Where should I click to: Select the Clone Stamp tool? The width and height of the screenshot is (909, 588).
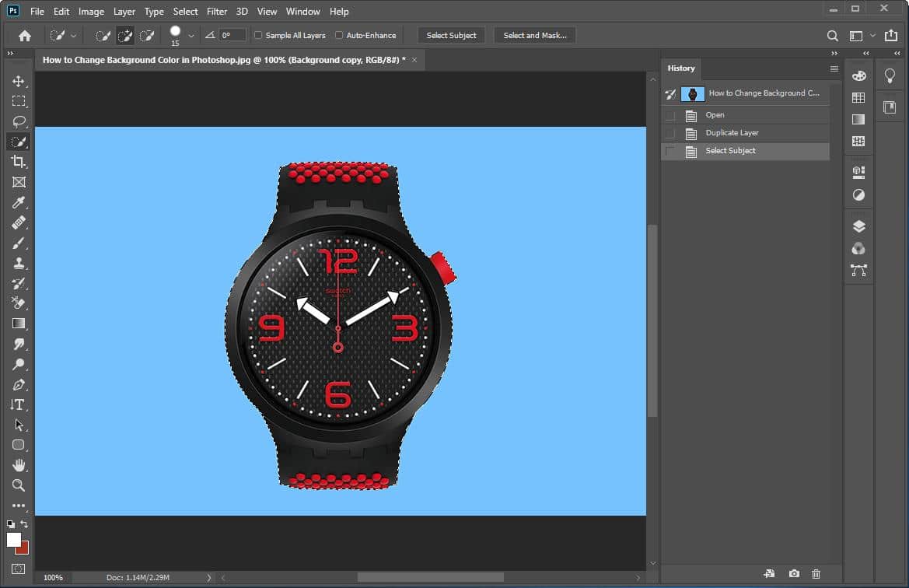[19, 263]
